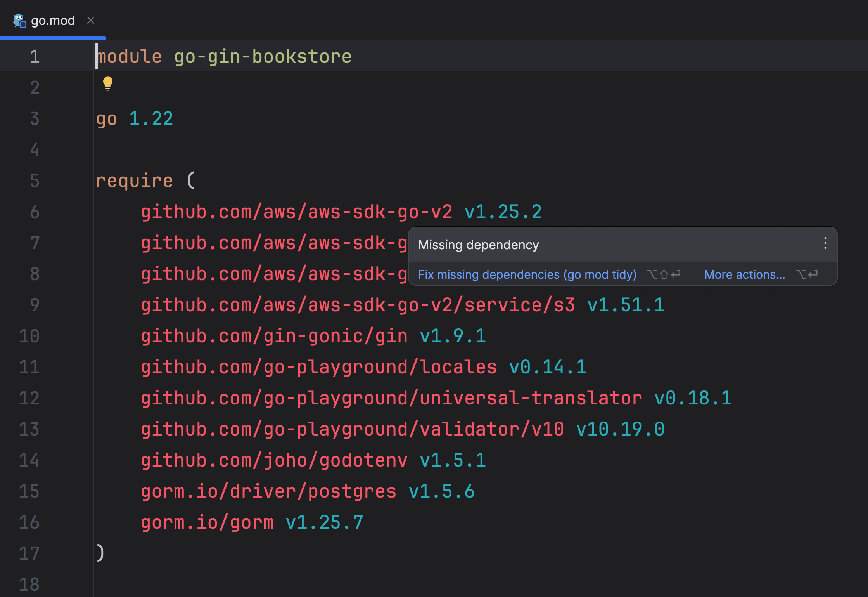Click the Missing dependency popup title

pyautogui.click(x=478, y=245)
